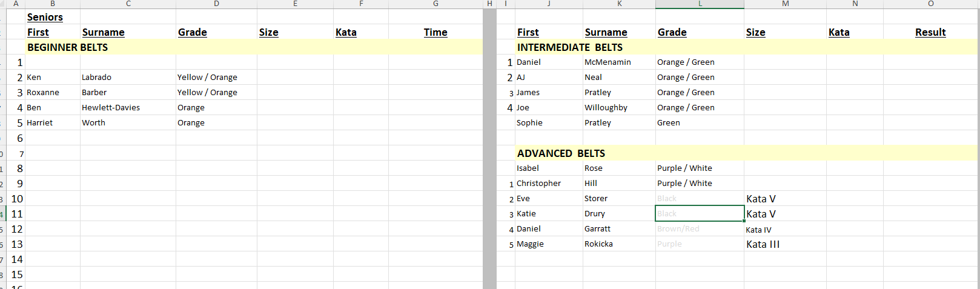Select column D header
The width and height of the screenshot is (980, 289).
tap(216, 4)
